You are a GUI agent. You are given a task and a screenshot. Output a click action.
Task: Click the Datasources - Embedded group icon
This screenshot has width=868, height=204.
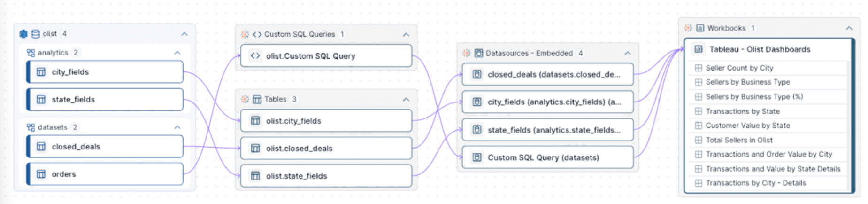coord(479,53)
